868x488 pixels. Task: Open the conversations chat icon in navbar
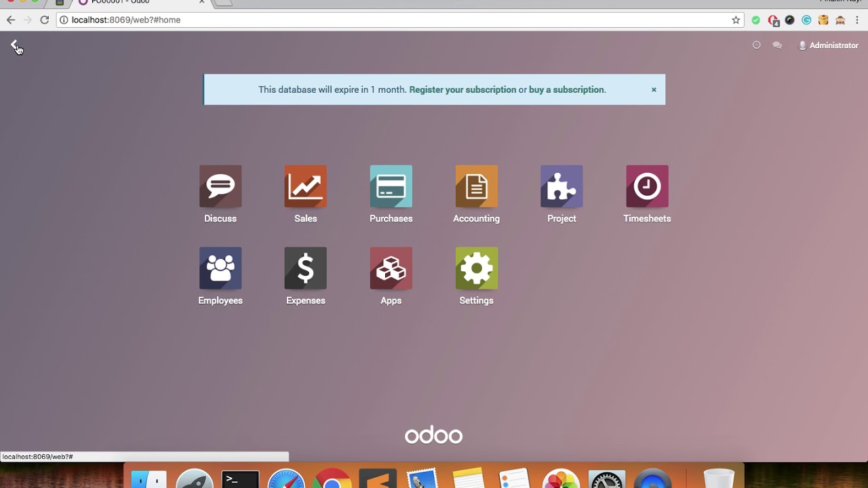coord(777,45)
